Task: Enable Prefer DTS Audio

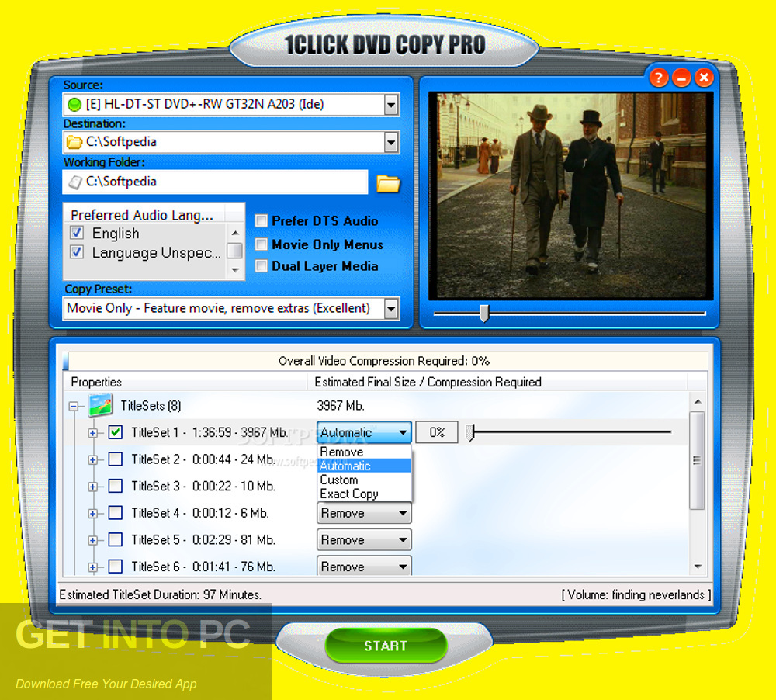Action: pyautogui.click(x=262, y=221)
